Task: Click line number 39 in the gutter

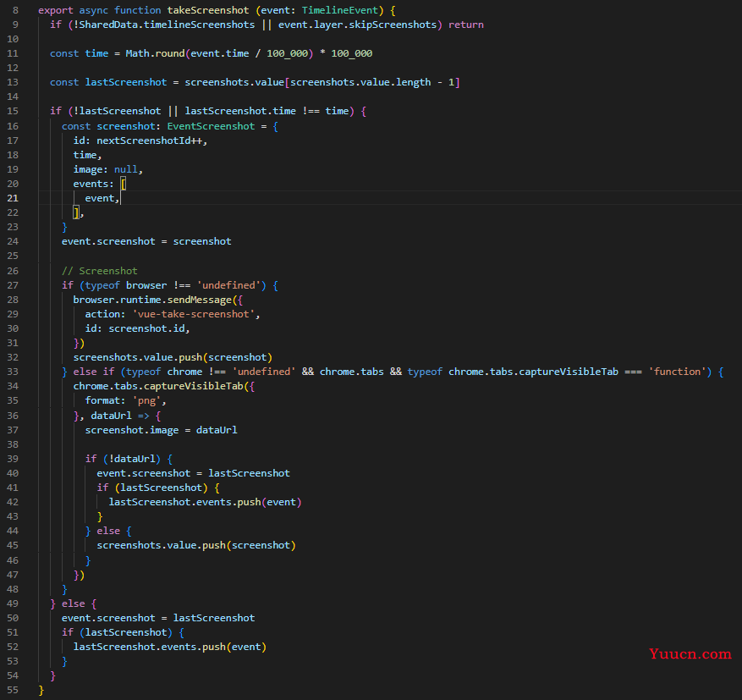Action: 13,459
